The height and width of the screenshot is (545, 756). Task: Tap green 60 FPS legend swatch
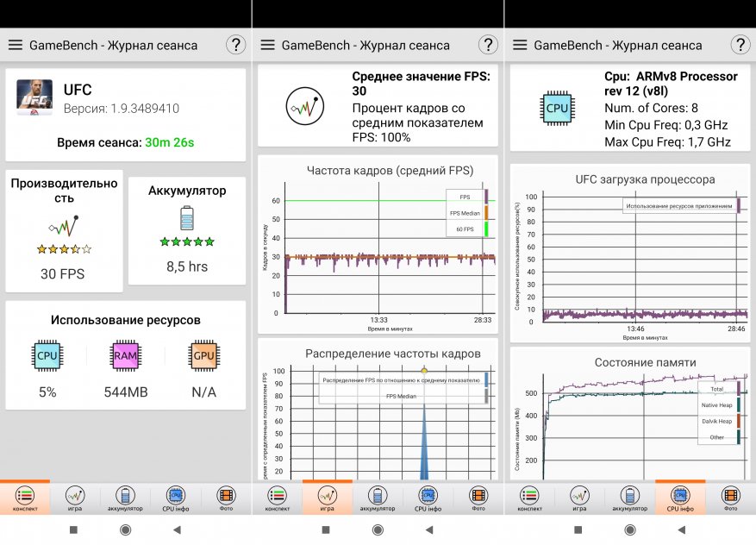point(486,229)
